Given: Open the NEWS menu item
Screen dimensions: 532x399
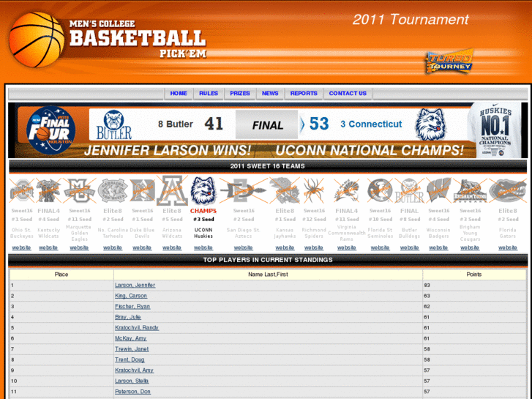Looking at the screenshot, I should (270, 94).
